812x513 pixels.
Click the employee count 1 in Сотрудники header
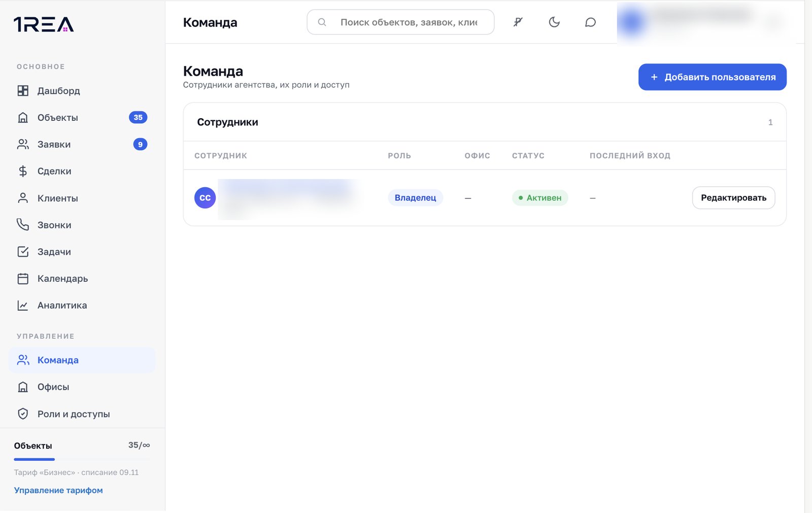(770, 122)
